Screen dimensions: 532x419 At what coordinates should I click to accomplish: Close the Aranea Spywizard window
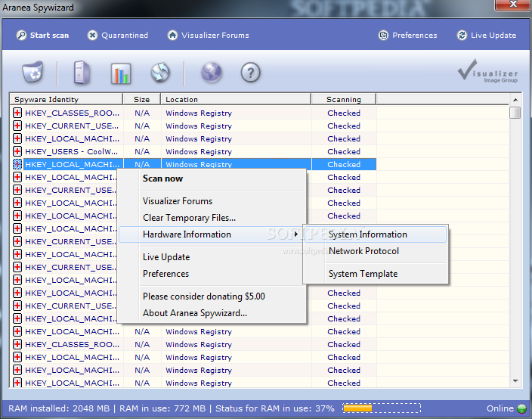point(513,5)
